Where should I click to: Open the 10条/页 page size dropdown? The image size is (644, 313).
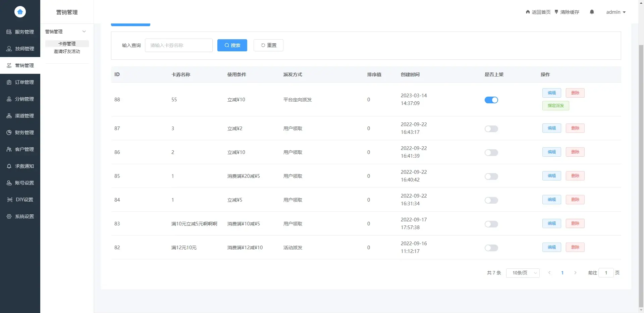(523, 273)
